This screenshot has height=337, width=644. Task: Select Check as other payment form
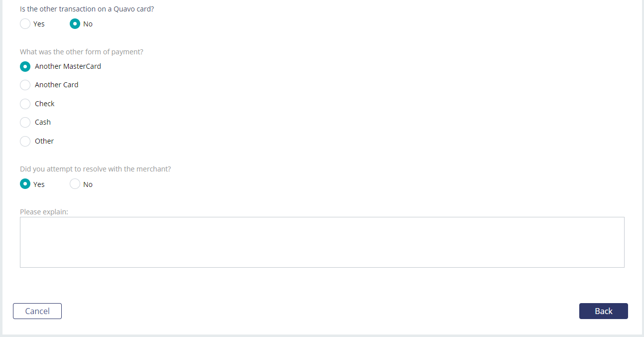(25, 104)
